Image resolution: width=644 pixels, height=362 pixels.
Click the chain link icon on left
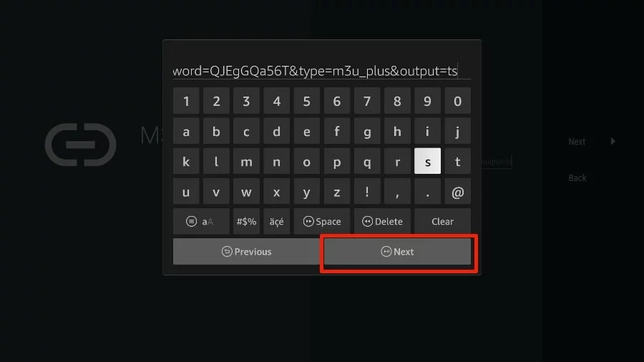(80, 145)
